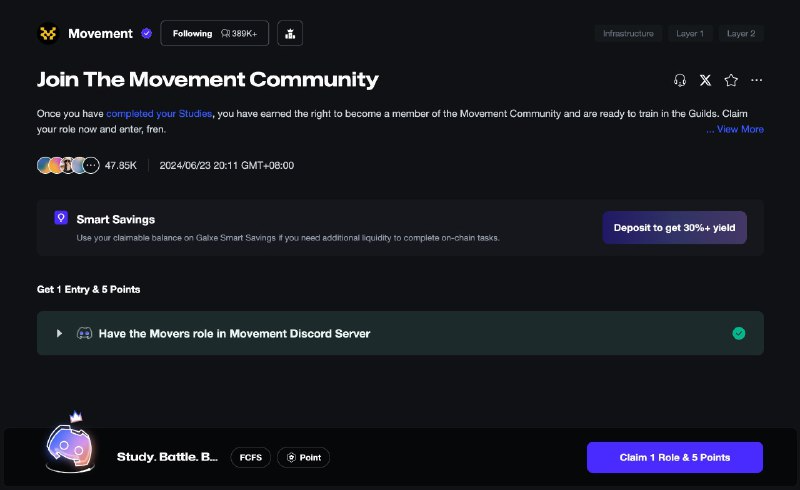Click the Discord reward badge with crown
The width and height of the screenshot is (800, 490).
71,443
